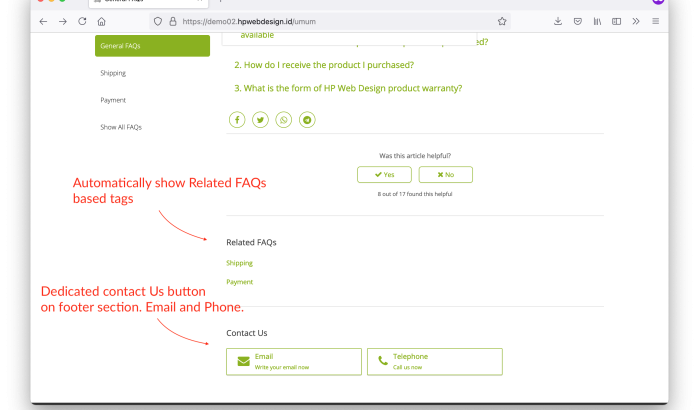Open the browser hamburger menu
Image resolution: width=700 pixels, height=410 pixels.
(x=656, y=21)
